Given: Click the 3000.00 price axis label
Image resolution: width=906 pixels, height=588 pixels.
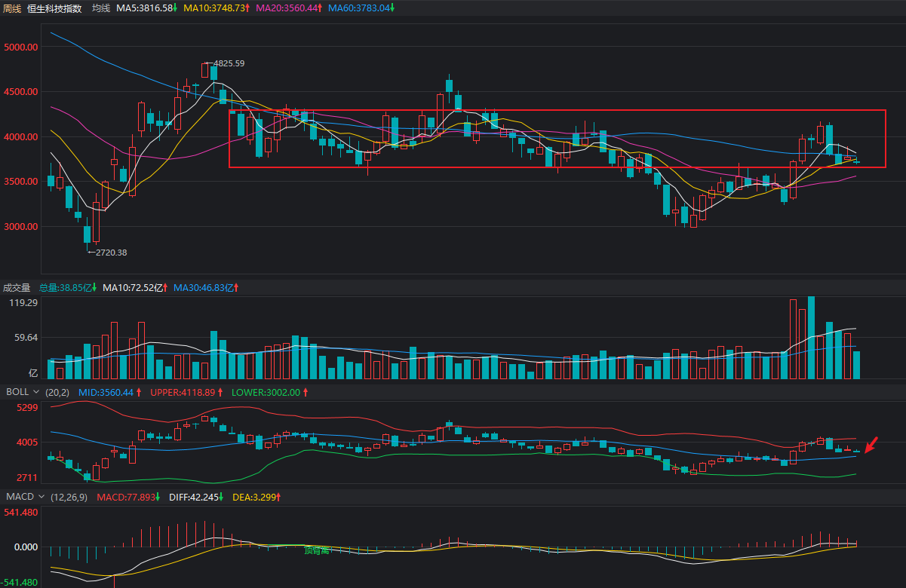Looking at the screenshot, I should tap(20, 227).
